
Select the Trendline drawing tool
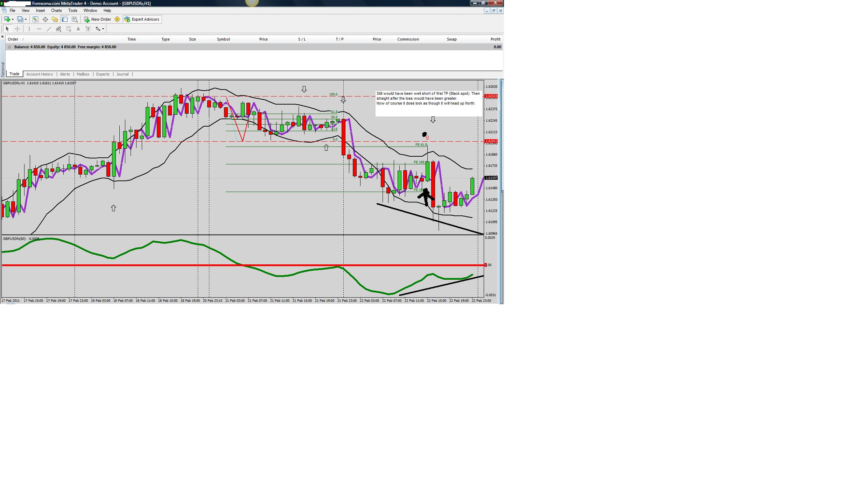pos(49,29)
